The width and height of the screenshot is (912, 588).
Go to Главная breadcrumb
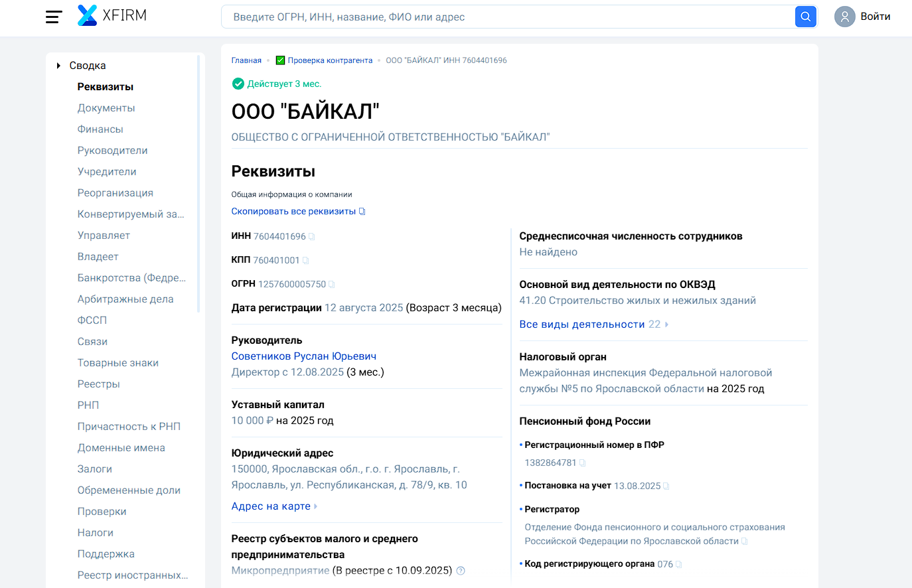pyautogui.click(x=246, y=60)
